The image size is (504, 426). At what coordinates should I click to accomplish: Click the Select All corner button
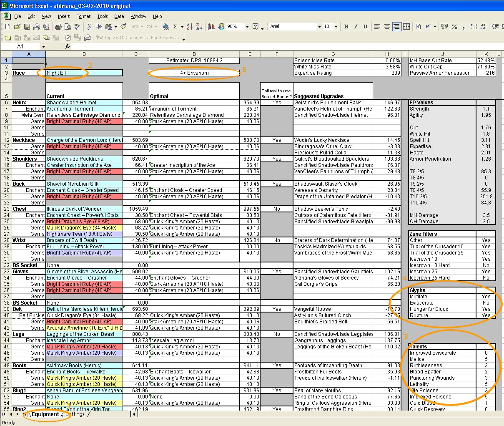click(x=6, y=54)
